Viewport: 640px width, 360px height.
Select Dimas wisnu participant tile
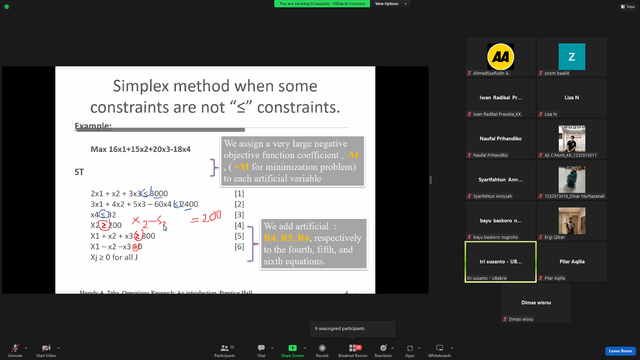[536, 302]
